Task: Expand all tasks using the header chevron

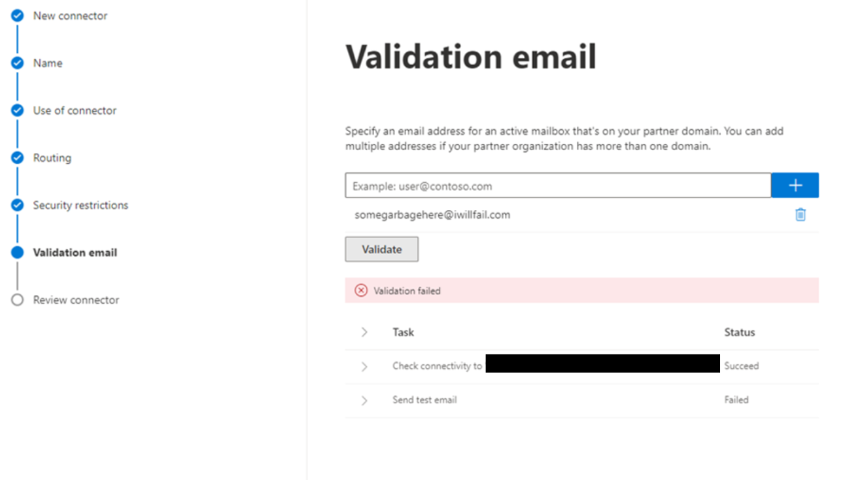Action: pos(364,333)
